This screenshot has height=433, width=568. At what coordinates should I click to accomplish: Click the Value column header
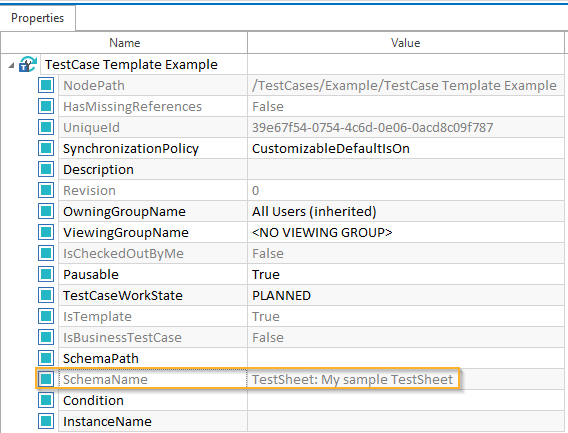pos(406,43)
